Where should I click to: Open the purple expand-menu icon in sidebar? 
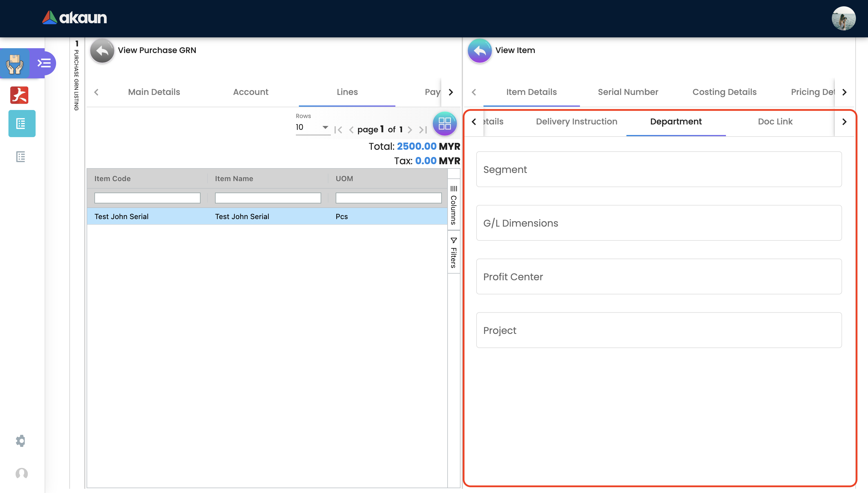[x=44, y=63]
